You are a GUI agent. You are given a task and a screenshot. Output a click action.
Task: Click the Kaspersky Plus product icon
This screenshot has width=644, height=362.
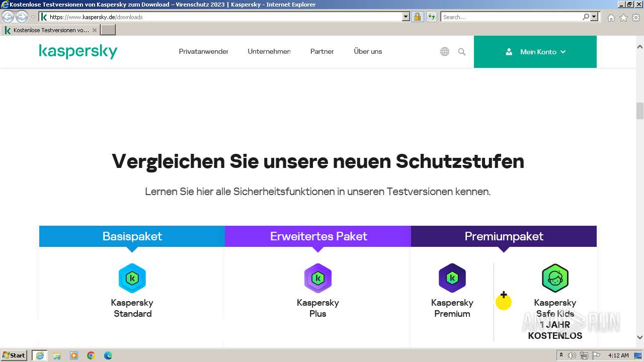[318, 278]
